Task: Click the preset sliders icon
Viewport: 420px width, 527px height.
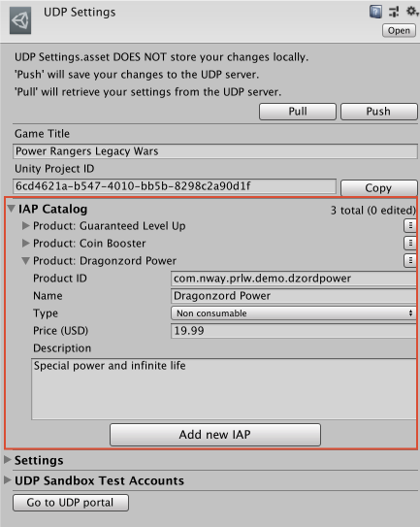Action: pos(394,12)
